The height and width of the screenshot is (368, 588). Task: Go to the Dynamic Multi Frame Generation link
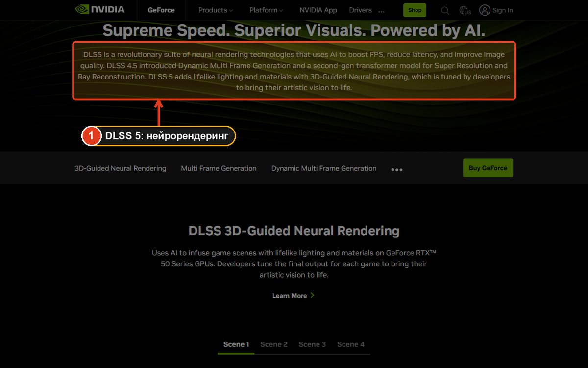coord(324,168)
